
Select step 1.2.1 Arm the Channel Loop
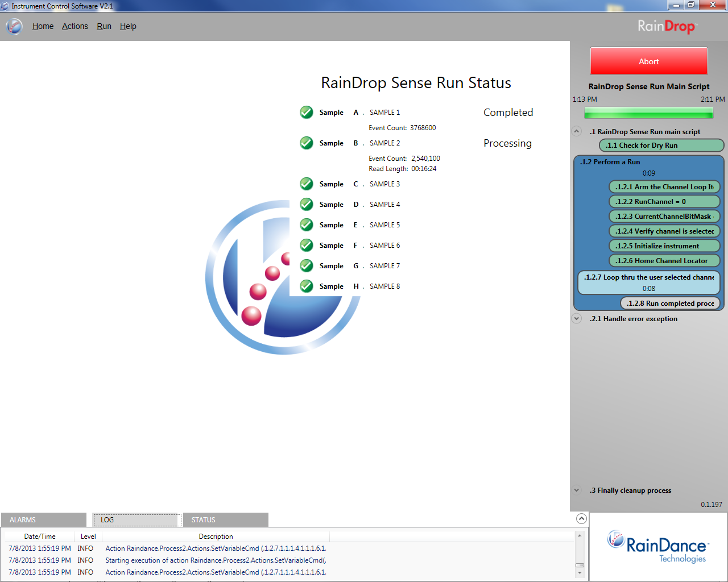pyautogui.click(x=664, y=187)
